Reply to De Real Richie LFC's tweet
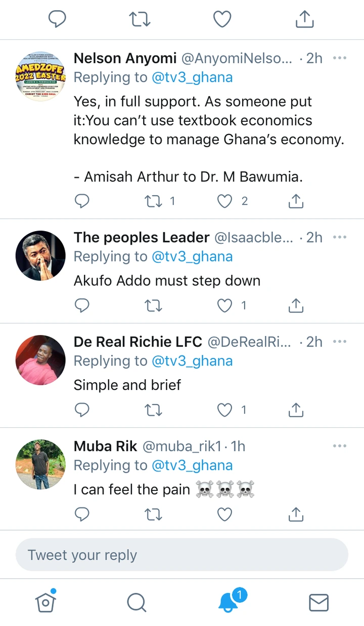 (82, 410)
